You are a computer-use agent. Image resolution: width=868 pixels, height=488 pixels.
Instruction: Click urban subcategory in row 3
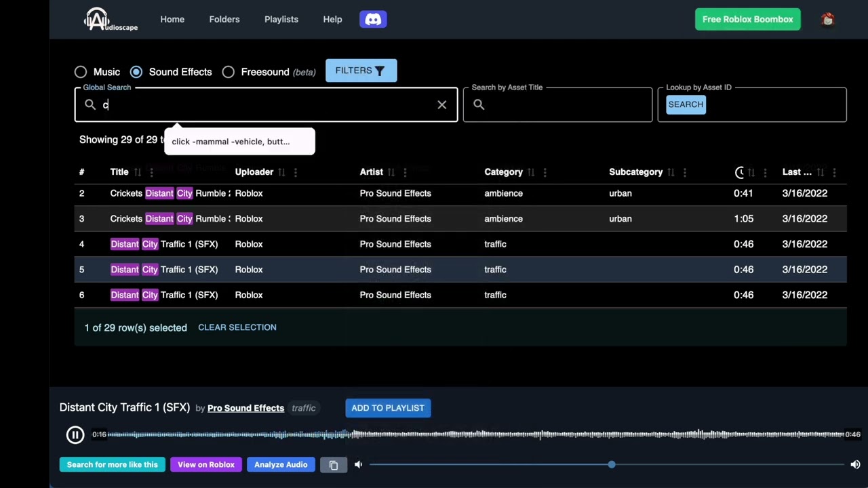[x=620, y=219]
